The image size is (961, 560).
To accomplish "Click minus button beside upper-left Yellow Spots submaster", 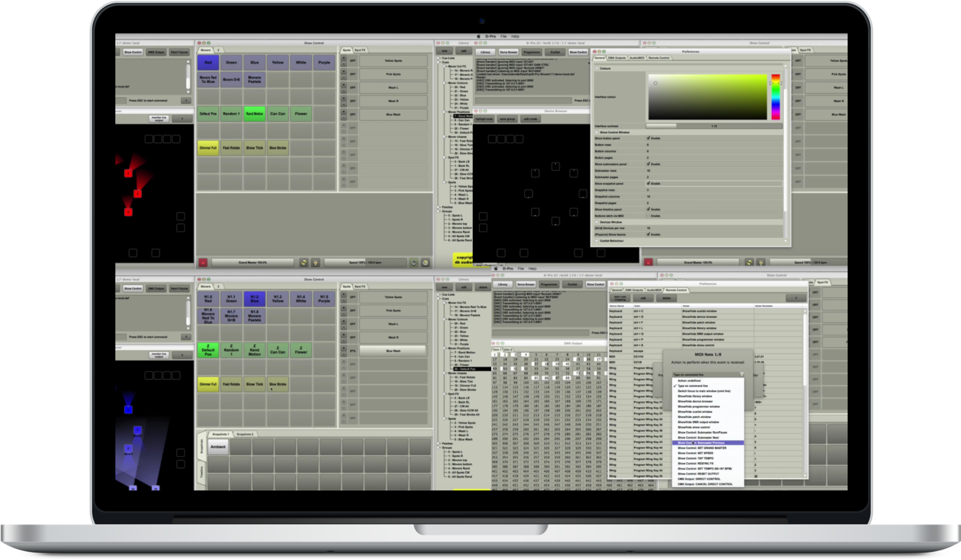I will tap(344, 64).
